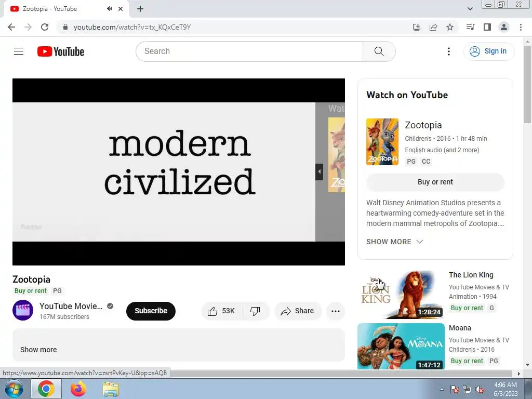Open the Chrome profile avatar
This screenshot has width=532, height=399.
504,27
